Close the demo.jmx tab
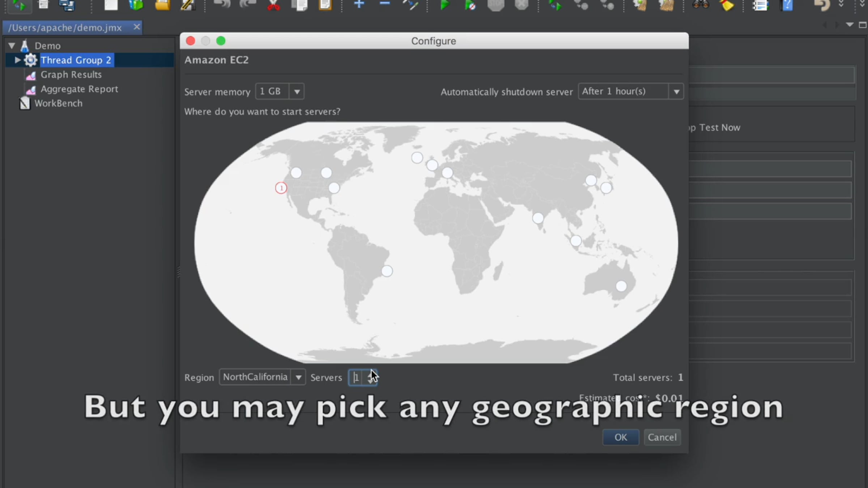This screenshot has width=868, height=488. (x=136, y=27)
